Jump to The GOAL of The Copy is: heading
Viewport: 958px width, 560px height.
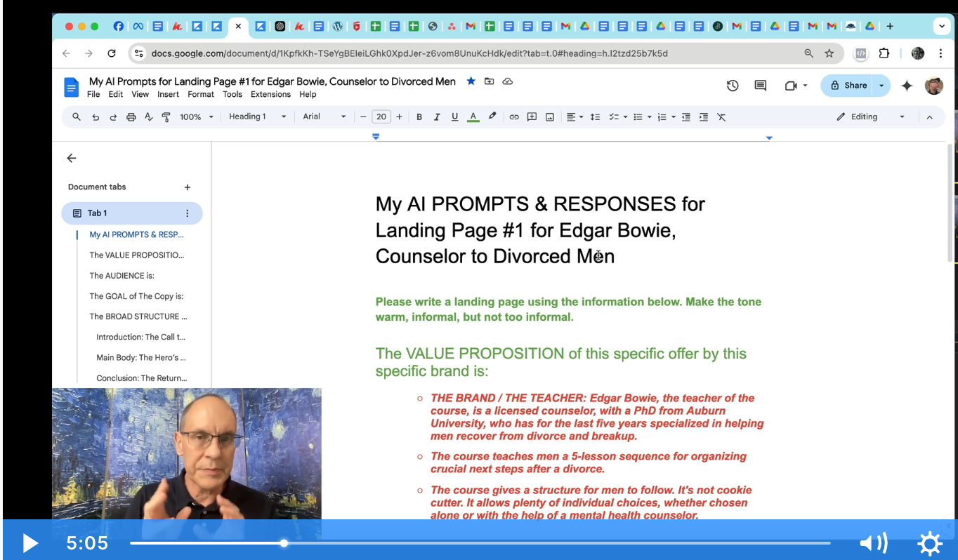click(136, 296)
